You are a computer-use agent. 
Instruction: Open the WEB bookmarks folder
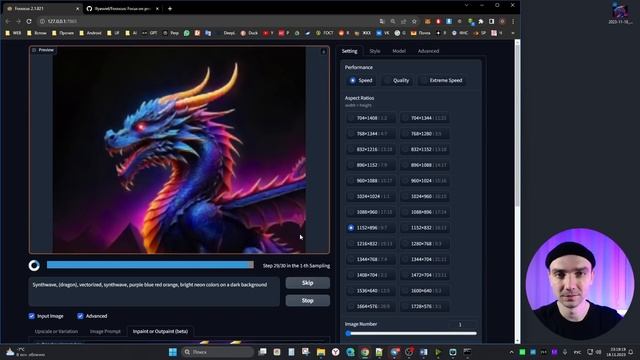[x=13, y=33]
